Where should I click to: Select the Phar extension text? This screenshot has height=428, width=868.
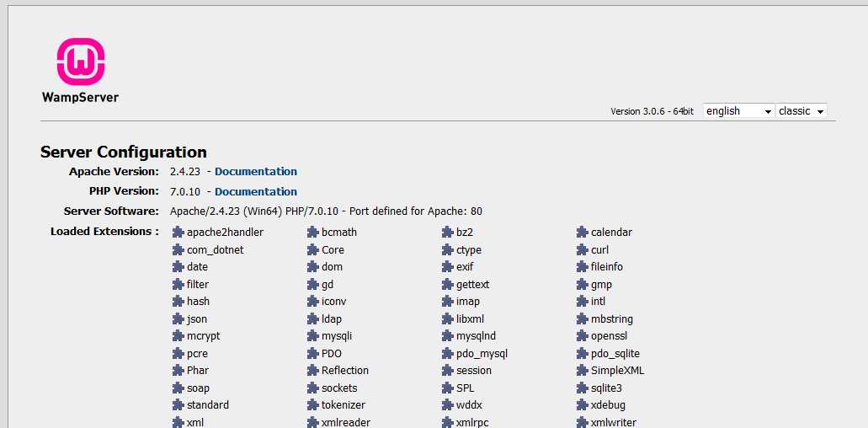click(x=198, y=371)
